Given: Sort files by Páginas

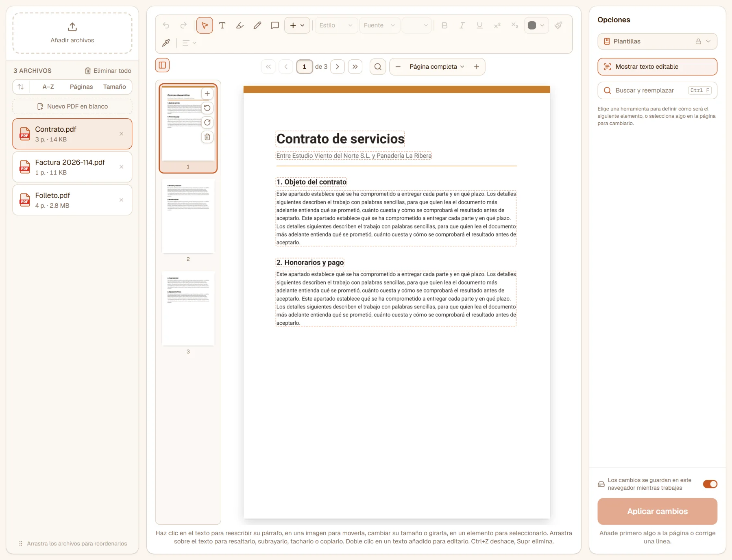Looking at the screenshot, I should coord(81,87).
